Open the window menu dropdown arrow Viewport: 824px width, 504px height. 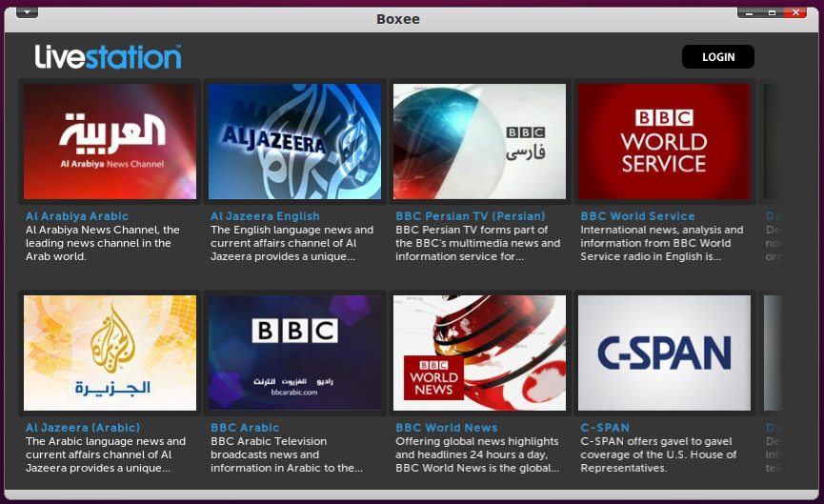point(27,12)
